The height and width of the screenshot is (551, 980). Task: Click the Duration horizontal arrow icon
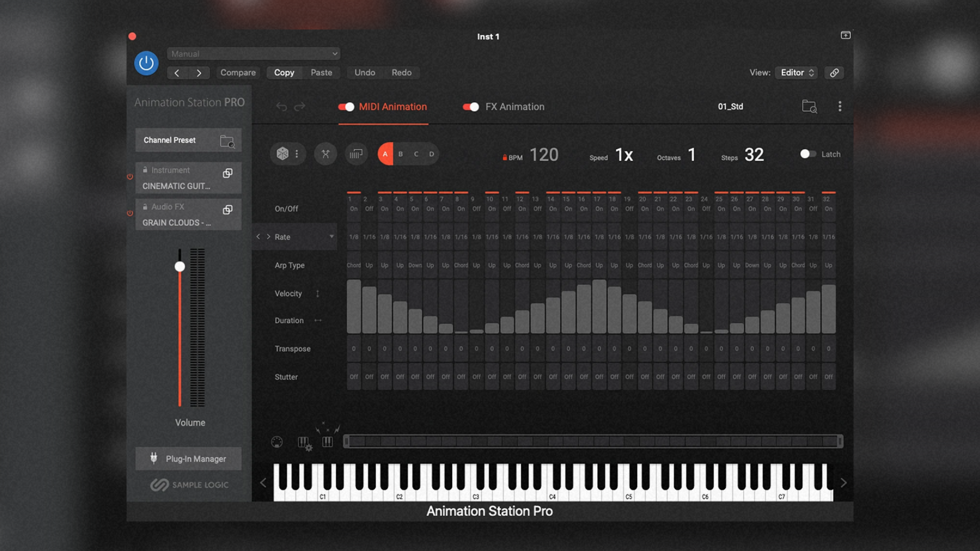point(318,320)
